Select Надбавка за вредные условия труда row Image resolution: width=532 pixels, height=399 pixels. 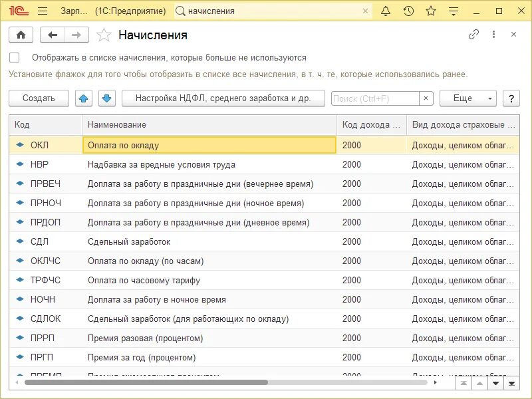pyautogui.click(x=264, y=164)
